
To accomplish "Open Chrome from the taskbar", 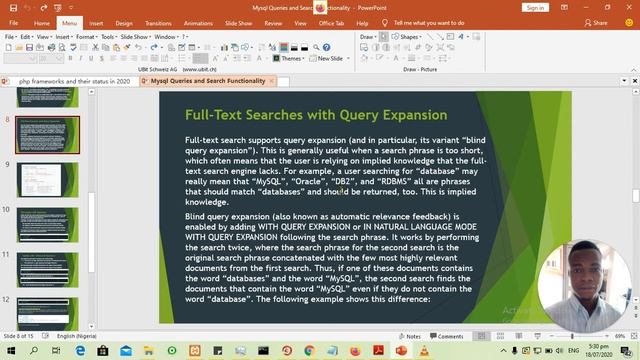I will point(309,351).
